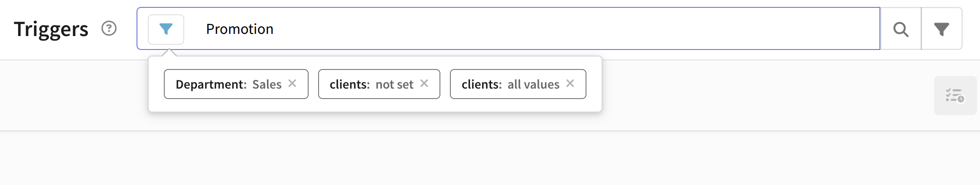Click the 'Sales' value in Department chip

coord(267,84)
